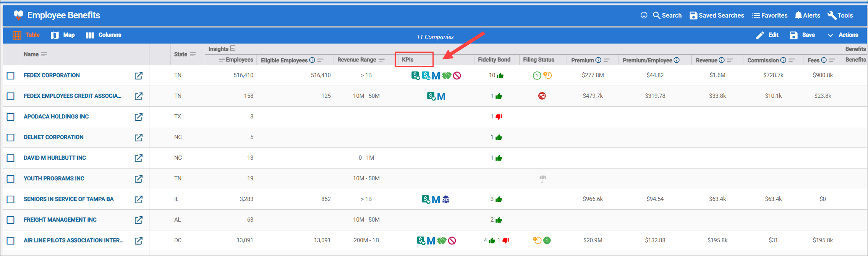Open Name column filter menu

point(44,54)
